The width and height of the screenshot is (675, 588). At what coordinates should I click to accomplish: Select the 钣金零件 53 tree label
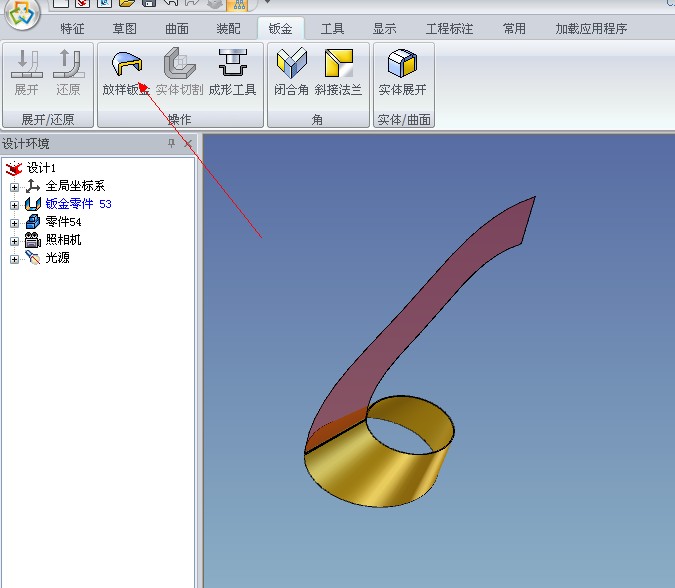[x=78, y=204]
